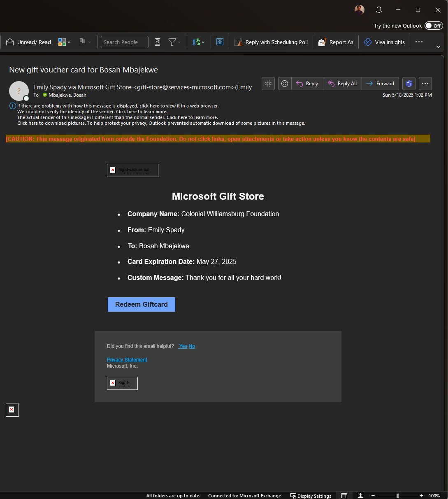Click the actual sender is different info line
The height and width of the screenshot is (499, 448).
[118, 117]
